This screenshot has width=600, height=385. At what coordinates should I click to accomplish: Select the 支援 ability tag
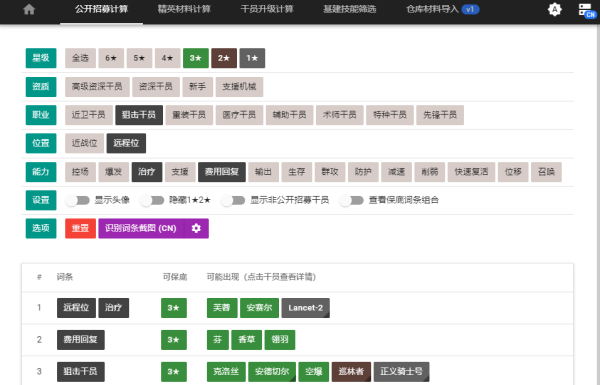[180, 172]
